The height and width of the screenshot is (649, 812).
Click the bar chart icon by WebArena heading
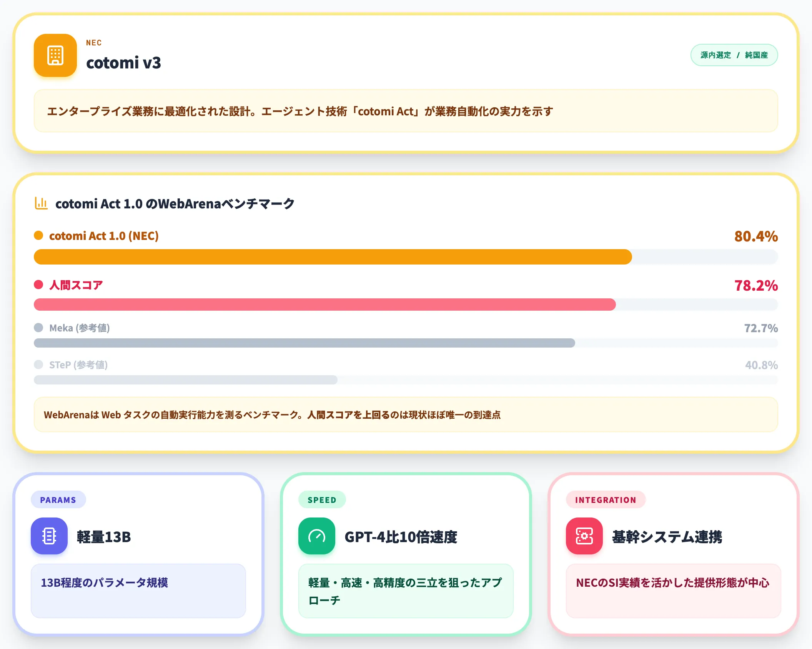coord(41,203)
